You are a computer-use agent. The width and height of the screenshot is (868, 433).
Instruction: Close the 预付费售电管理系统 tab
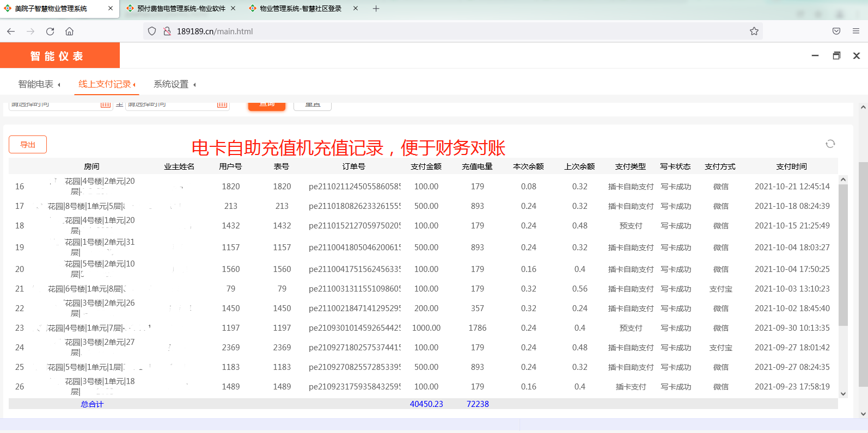tap(233, 9)
